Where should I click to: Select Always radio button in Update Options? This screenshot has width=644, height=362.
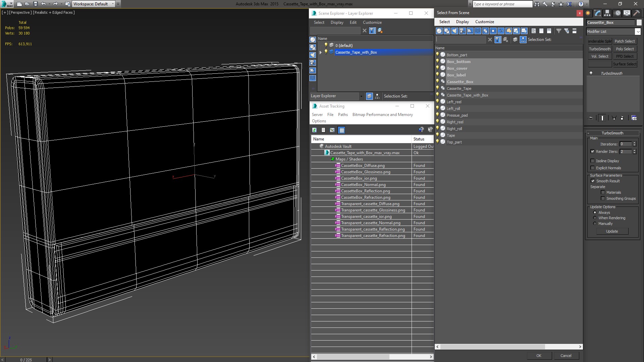coord(595,212)
